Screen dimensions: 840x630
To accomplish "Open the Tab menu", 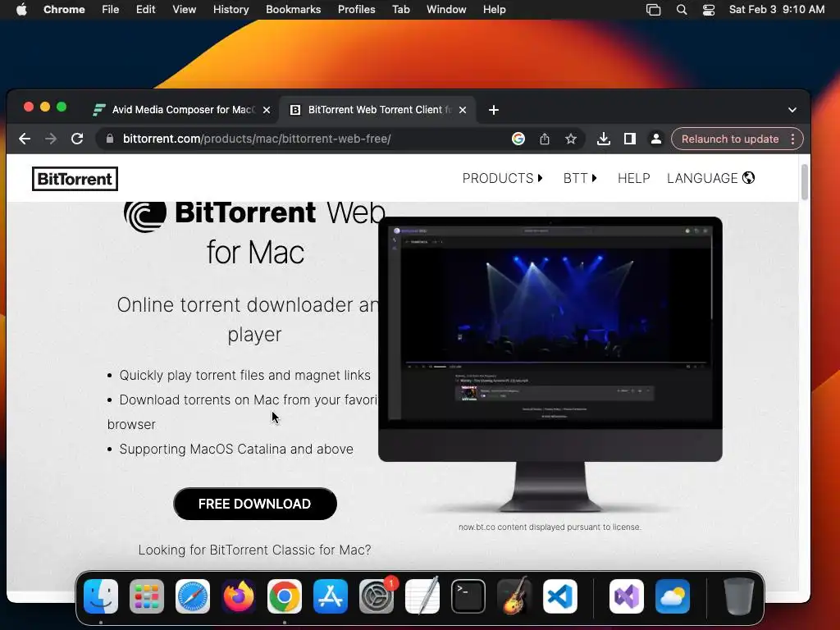I will tap(400, 10).
